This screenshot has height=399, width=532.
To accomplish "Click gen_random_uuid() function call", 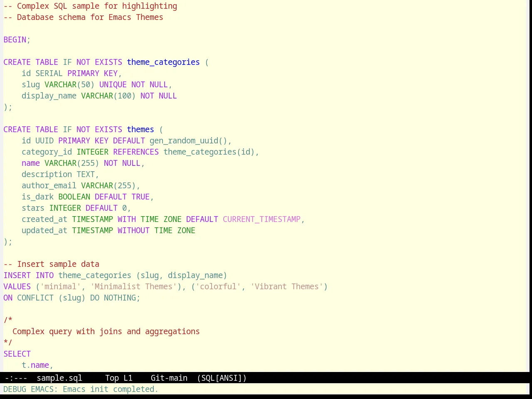I will (188, 140).
